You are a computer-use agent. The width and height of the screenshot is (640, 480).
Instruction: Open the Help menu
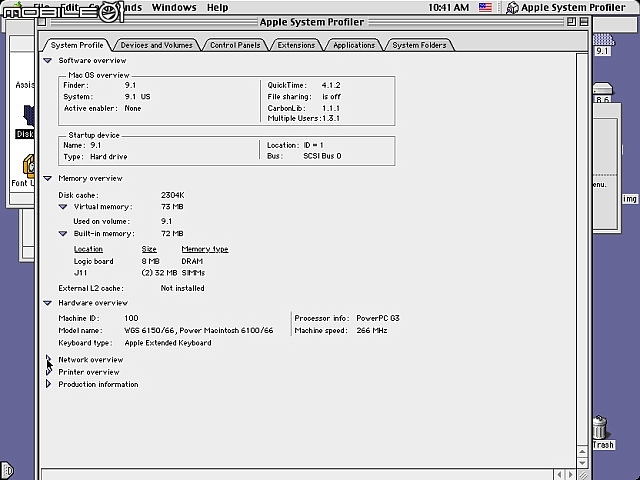click(217, 7)
